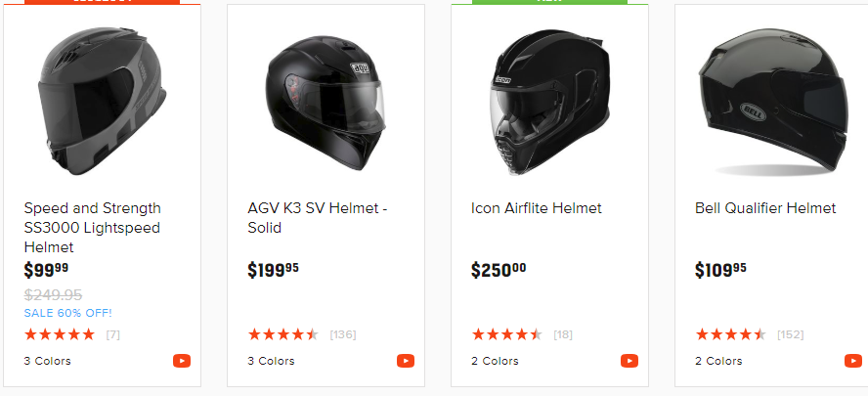Click 2 Colors under Icon Airflite helmet
The width and height of the screenshot is (868, 396).
(496, 361)
